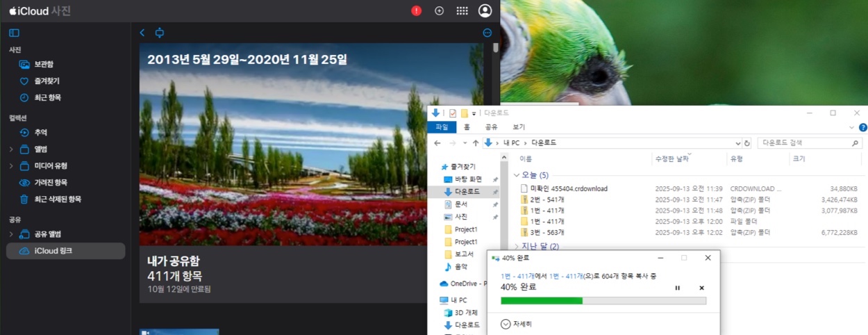Expand the 지난 달 file group
Image resolution: width=868 pixels, height=335 pixels.
pyautogui.click(x=517, y=246)
